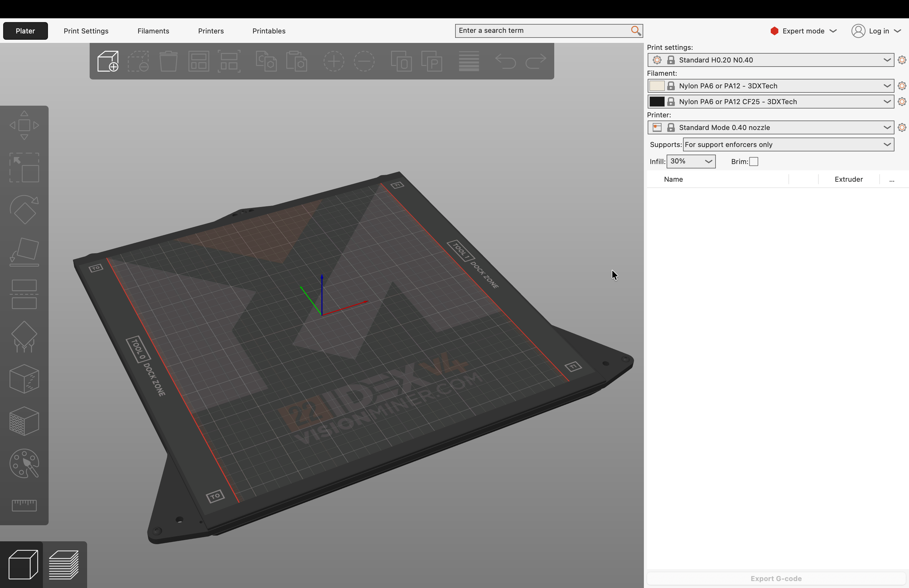
Task: Click the Arrange objects icon
Action: pyautogui.click(x=199, y=61)
